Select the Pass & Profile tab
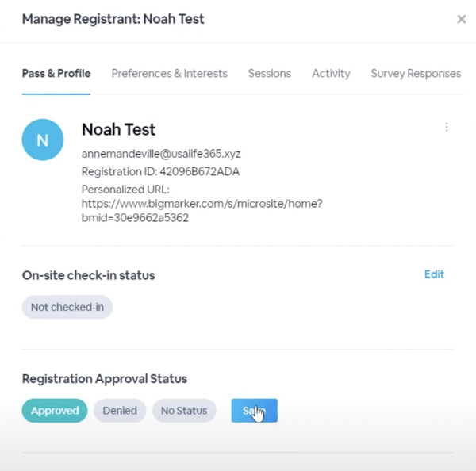 (x=56, y=74)
